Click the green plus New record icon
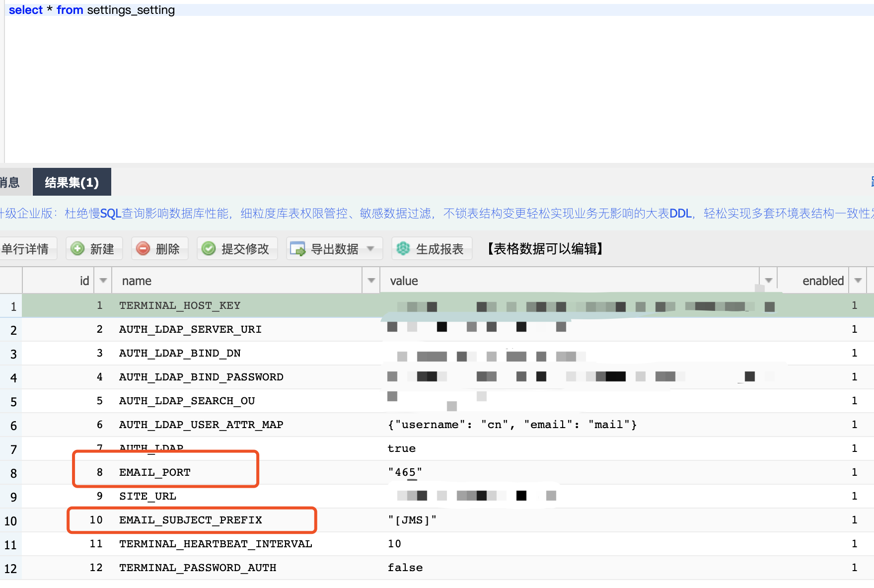Image resolution: width=874 pixels, height=588 pixels. [x=77, y=248]
